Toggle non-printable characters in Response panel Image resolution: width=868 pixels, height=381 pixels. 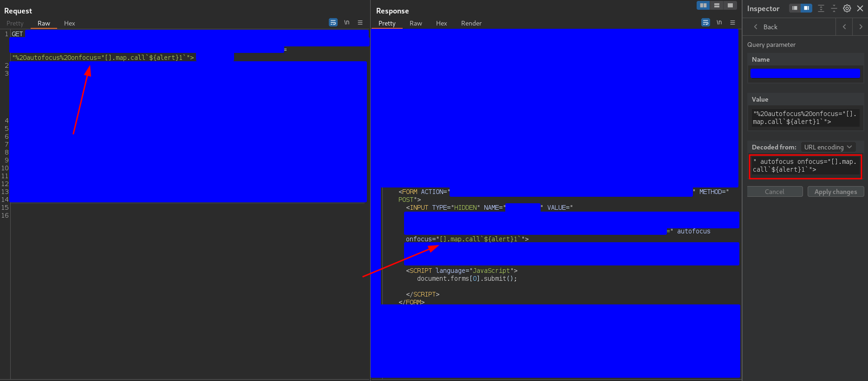719,22
